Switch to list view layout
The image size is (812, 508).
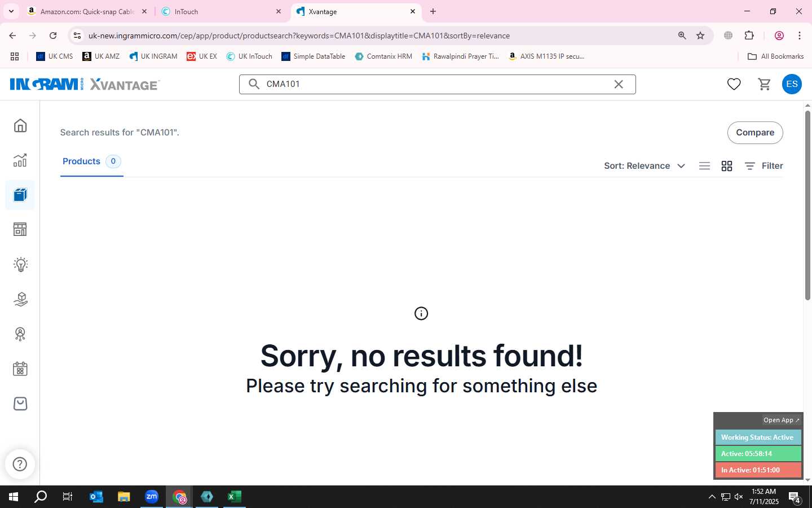click(704, 166)
